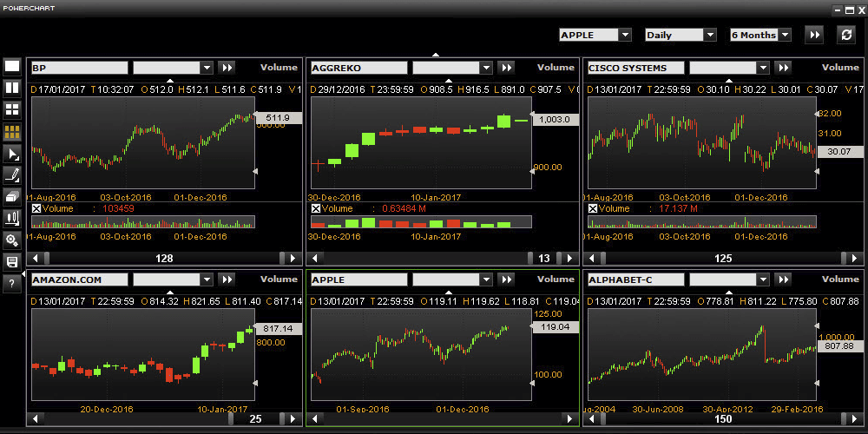The width and height of the screenshot is (868, 434).
Task: Click the BP chart scrollbar showing 128
Action: 164,258
